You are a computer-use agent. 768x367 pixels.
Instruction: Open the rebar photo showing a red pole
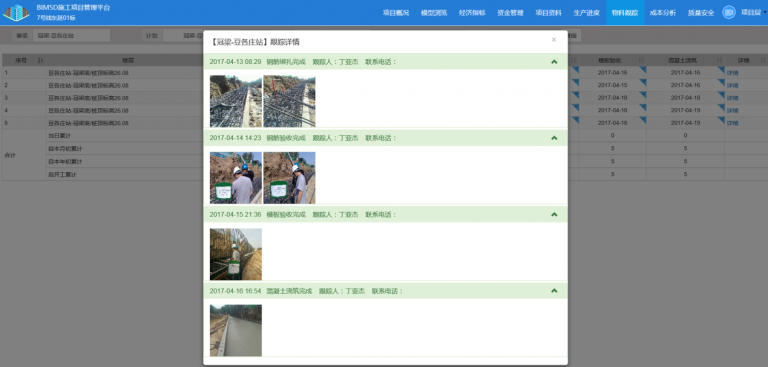coord(289,101)
